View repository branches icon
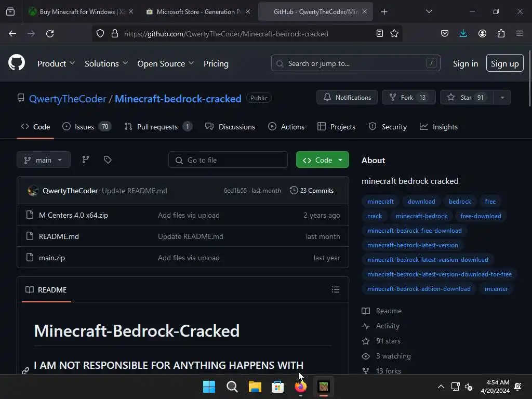 (x=86, y=159)
